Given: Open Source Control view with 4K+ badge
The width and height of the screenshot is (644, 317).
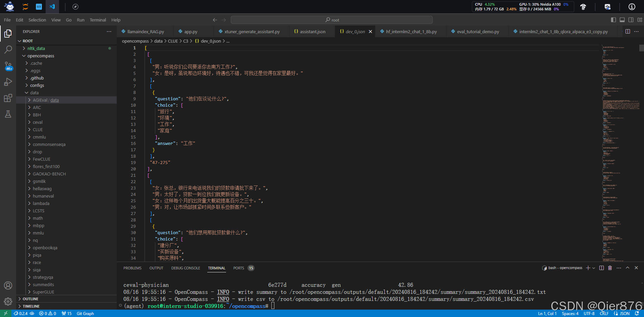Looking at the screenshot, I should pos(8,66).
